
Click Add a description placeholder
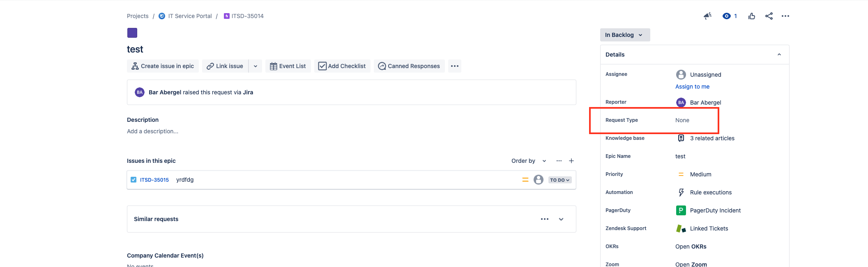click(152, 131)
